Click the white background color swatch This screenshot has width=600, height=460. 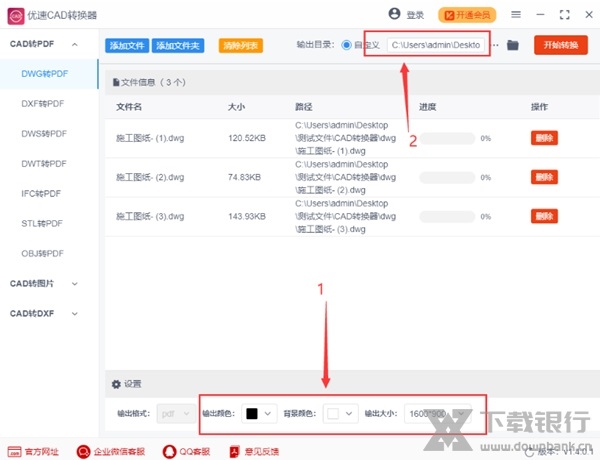(333, 413)
